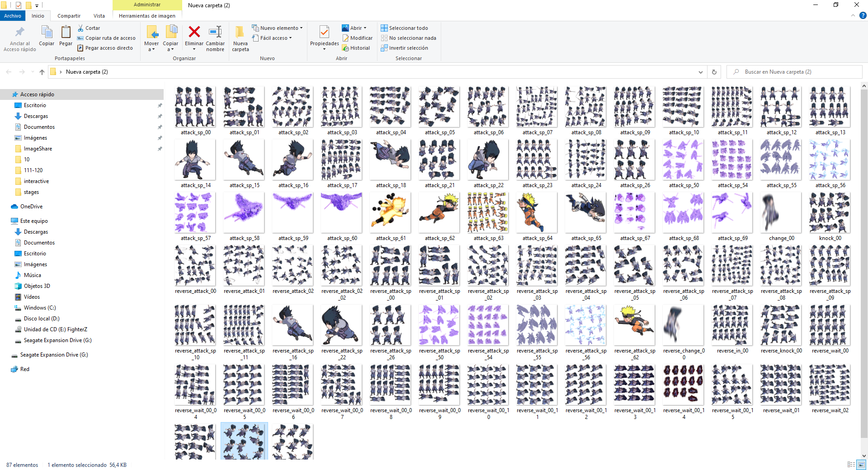The width and height of the screenshot is (868, 470).
Task: Click the Anclar al Acceso rápido pin icon
Action: tap(19, 33)
